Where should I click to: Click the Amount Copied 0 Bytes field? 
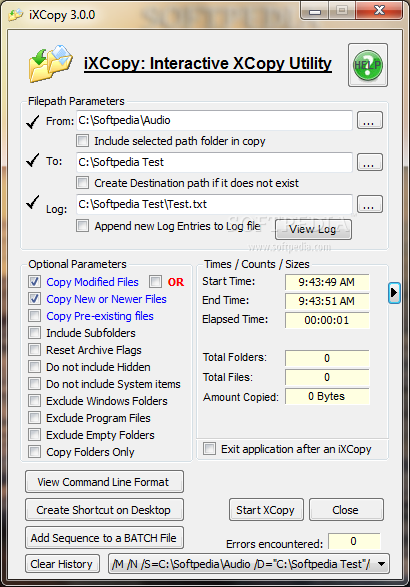tap(327, 396)
